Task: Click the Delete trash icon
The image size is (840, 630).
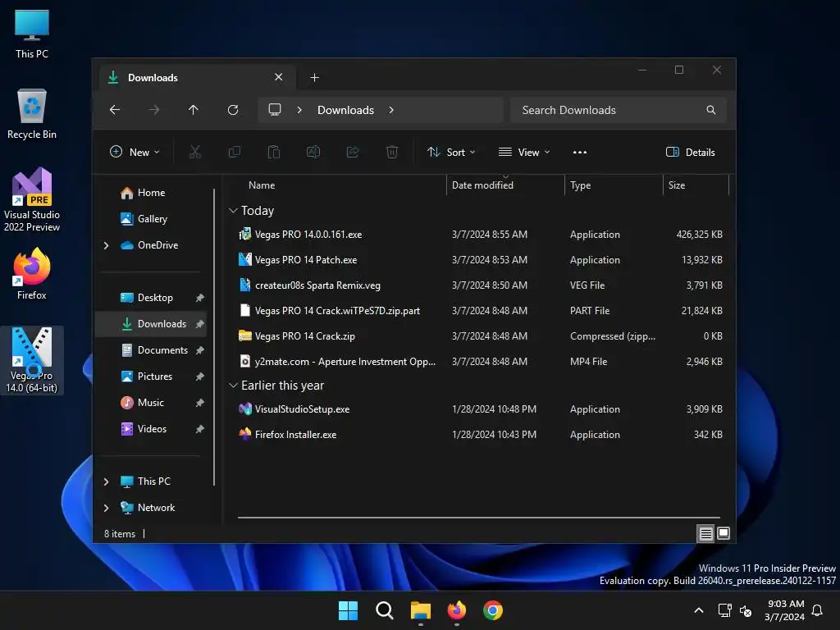Action: (392, 152)
